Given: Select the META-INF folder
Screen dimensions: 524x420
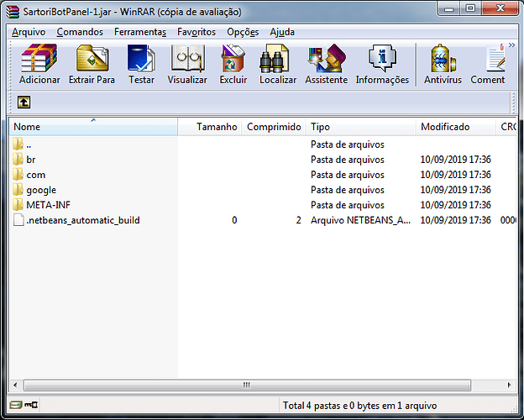Looking at the screenshot, I should point(262,205).
